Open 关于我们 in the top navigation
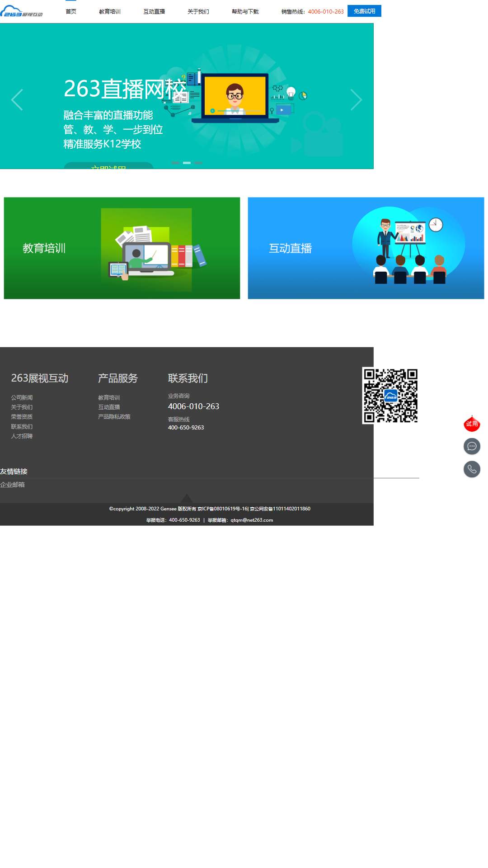This screenshot has height=868, width=488. [x=198, y=12]
